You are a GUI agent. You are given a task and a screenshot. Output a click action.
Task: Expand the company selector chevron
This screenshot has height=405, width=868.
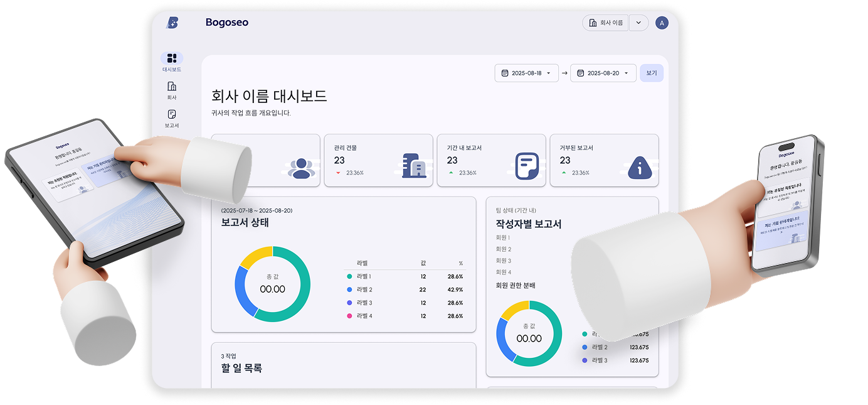pyautogui.click(x=638, y=23)
